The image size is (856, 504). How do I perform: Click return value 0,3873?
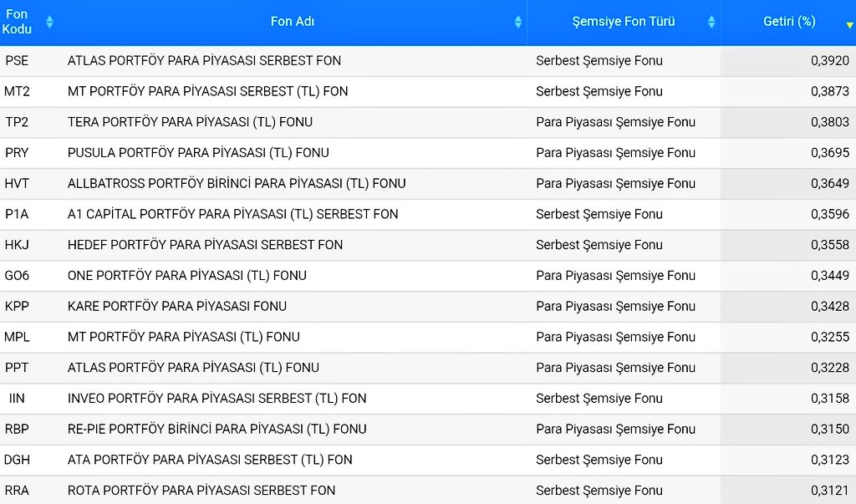pyautogui.click(x=830, y=91)
